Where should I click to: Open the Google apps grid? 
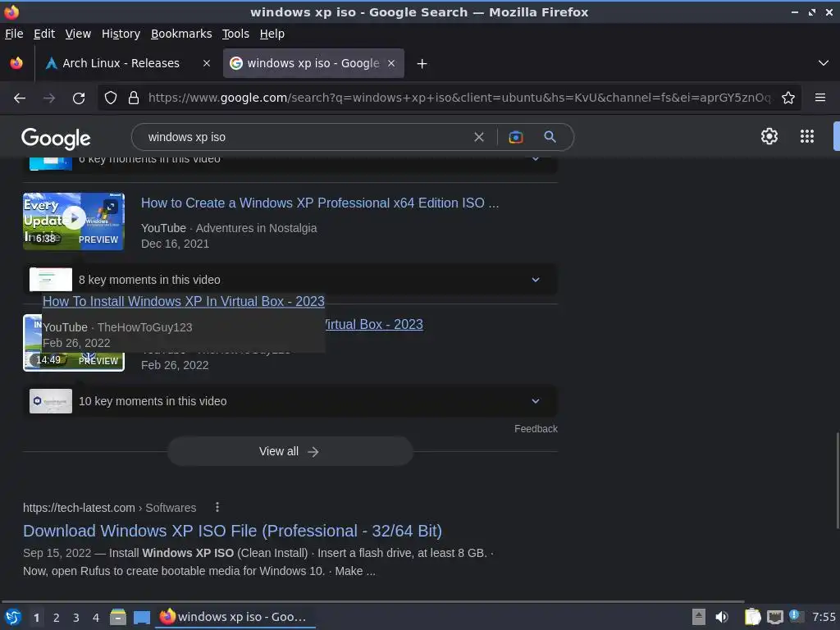pyautogui.click(x=807, y=137)
